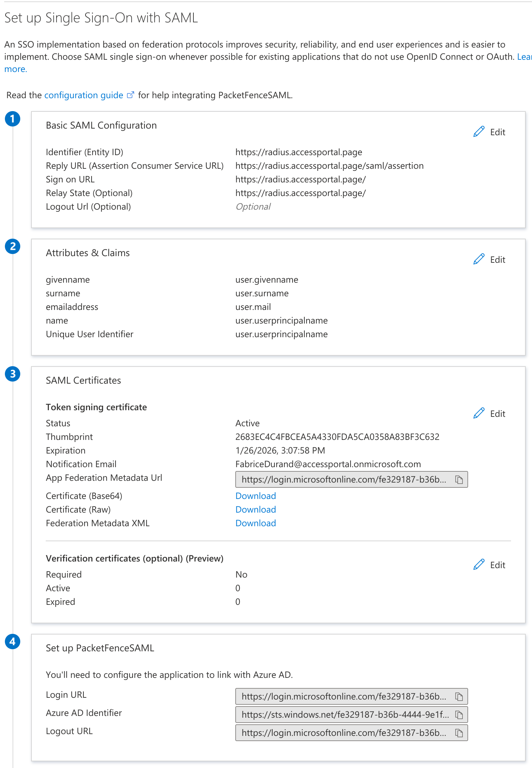
Task: Click the Azure AD Identifier text field
Action: coord(343,715)
